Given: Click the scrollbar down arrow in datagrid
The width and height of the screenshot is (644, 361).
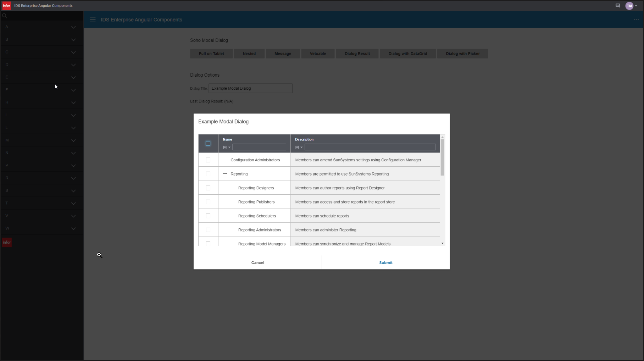Looking at the screenshot, I should tap(443, 243).
